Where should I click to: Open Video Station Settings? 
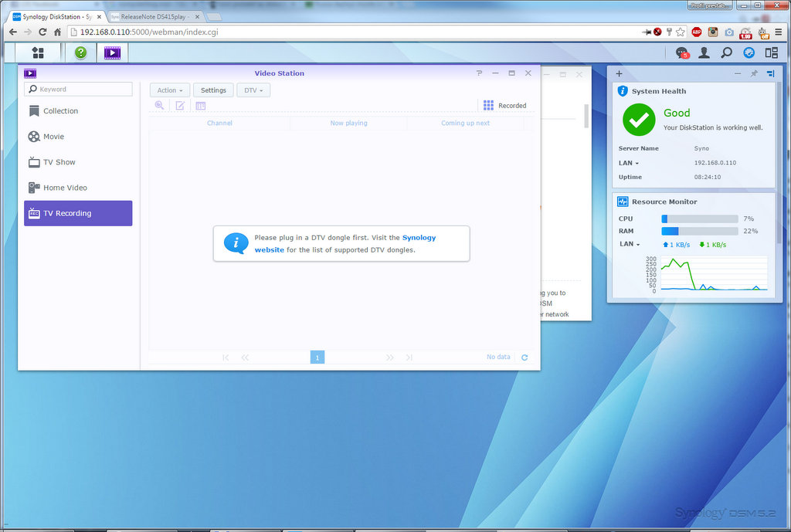213,90
